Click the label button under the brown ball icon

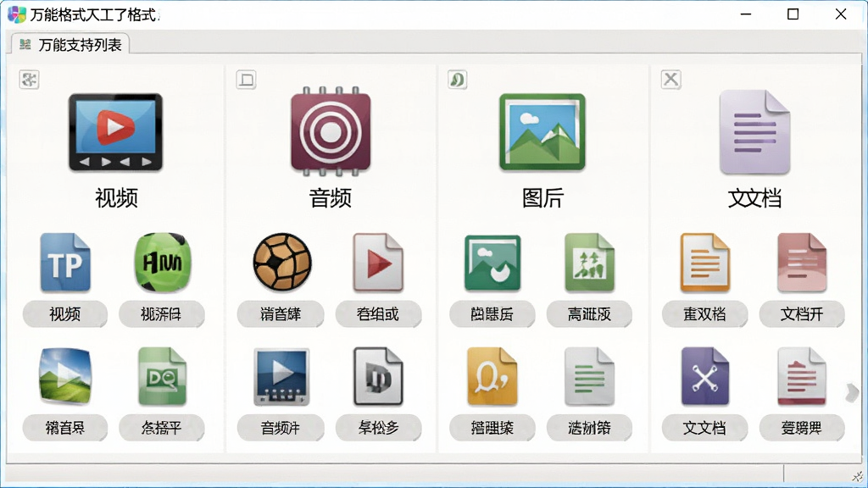(x=281, y=314)
